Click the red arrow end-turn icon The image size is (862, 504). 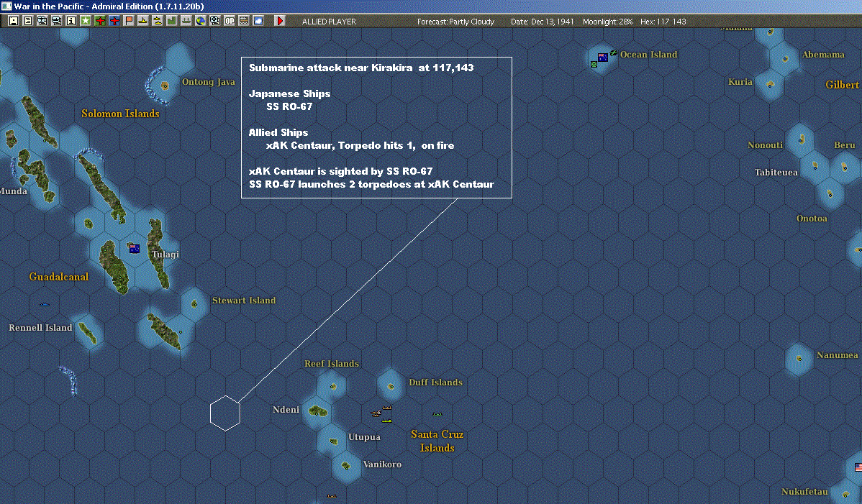tap(280, 21)
